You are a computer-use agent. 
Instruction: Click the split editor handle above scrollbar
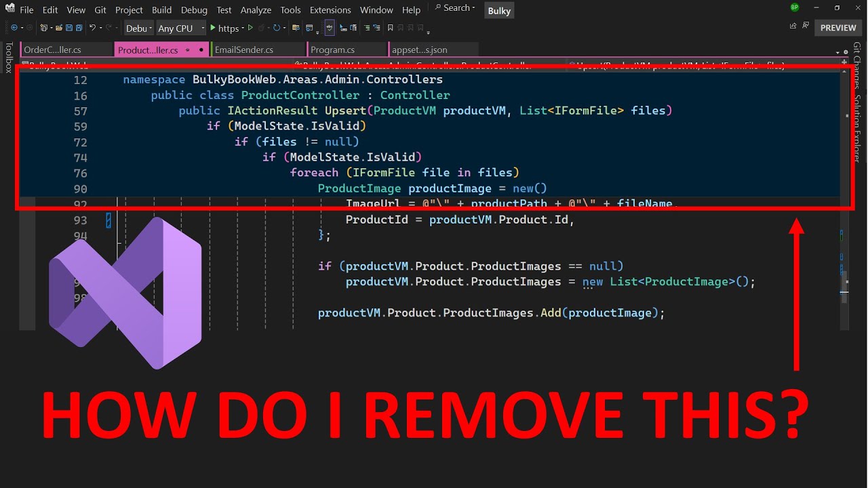(844, 62)
